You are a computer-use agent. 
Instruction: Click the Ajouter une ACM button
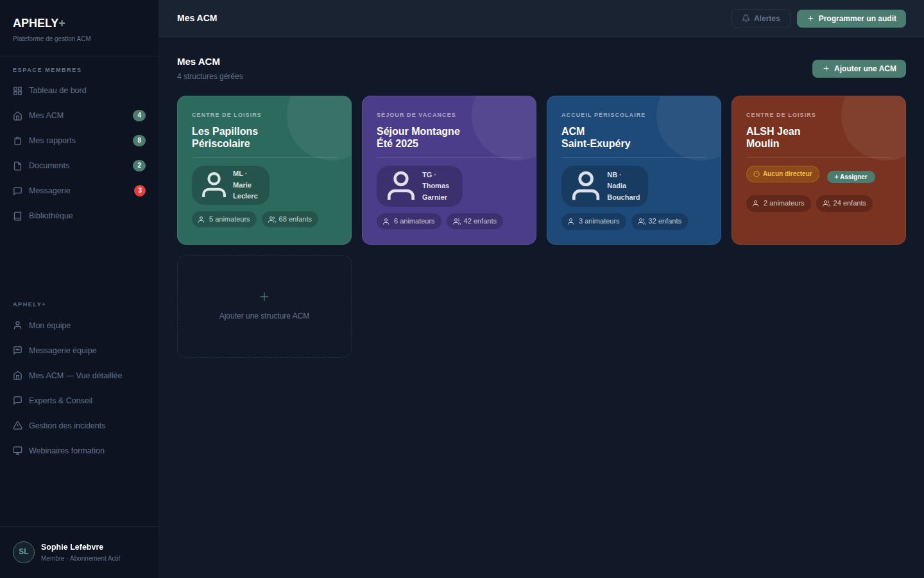(859, 69)
